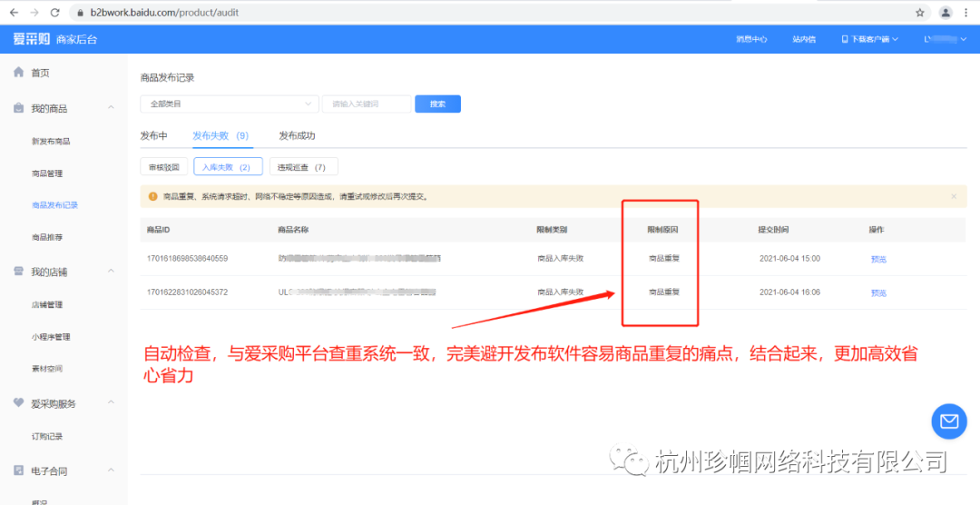980x505 pixels.
Task: Reload the page with the refresh icon
Action: pyautogui.click(x=55, y=12)
